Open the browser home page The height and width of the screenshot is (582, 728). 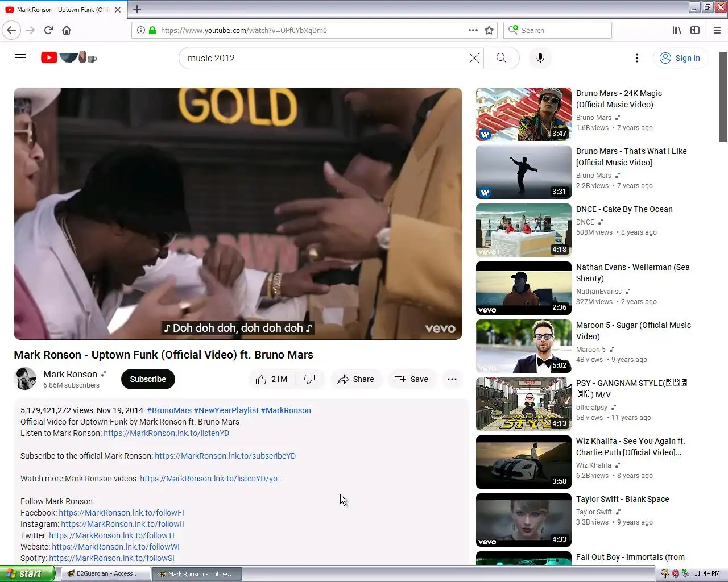coord(67,30)
